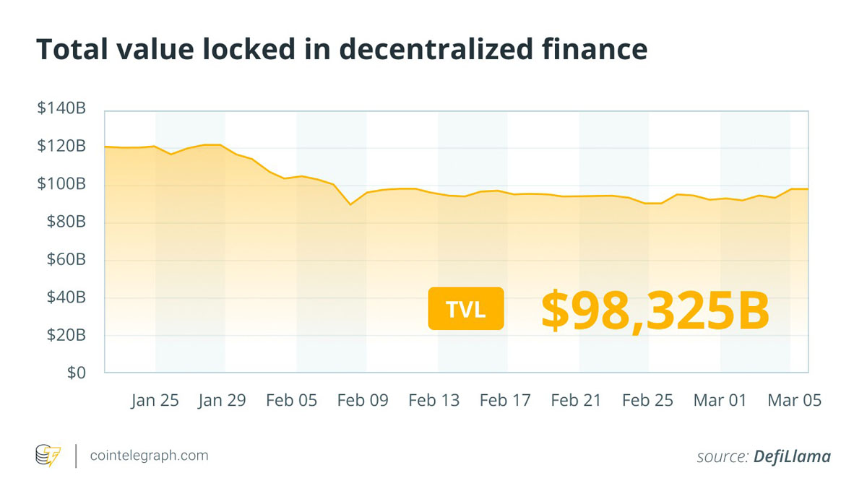Select the Mar 01 date label
The width and height of the screenshot is (867, 504).
click(x=720, y=400)
